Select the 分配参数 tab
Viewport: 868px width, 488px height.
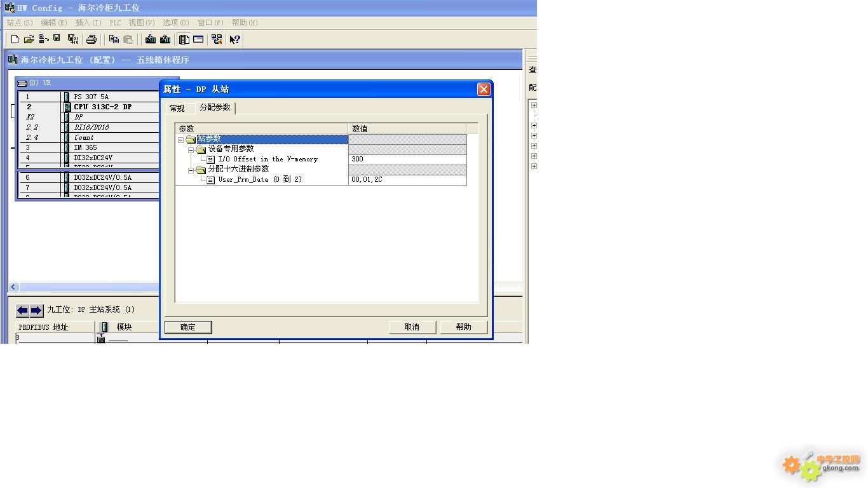point(215,107)
